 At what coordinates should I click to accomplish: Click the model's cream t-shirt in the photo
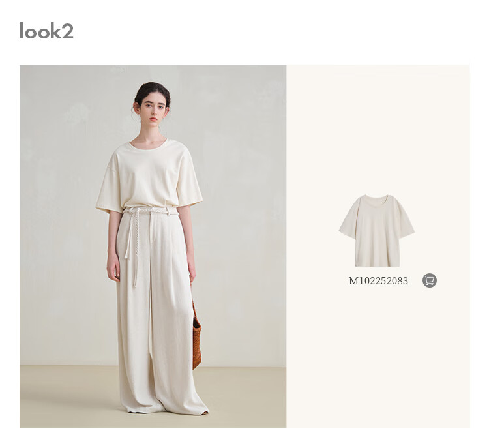(149, 175)
